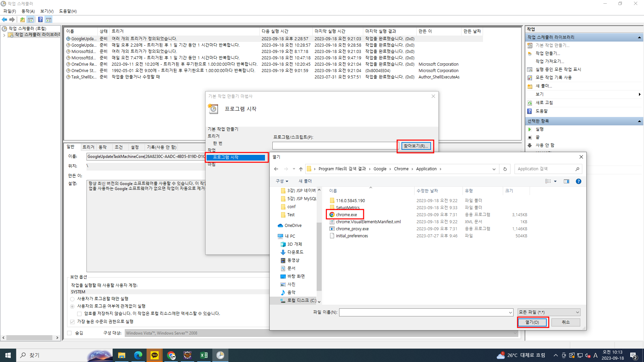
Task: Click the 열기(O) button
Action: point(532,322)
